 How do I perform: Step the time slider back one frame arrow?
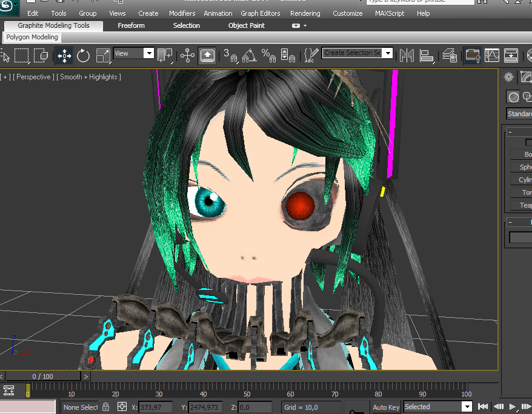click(x=2, y=376)
